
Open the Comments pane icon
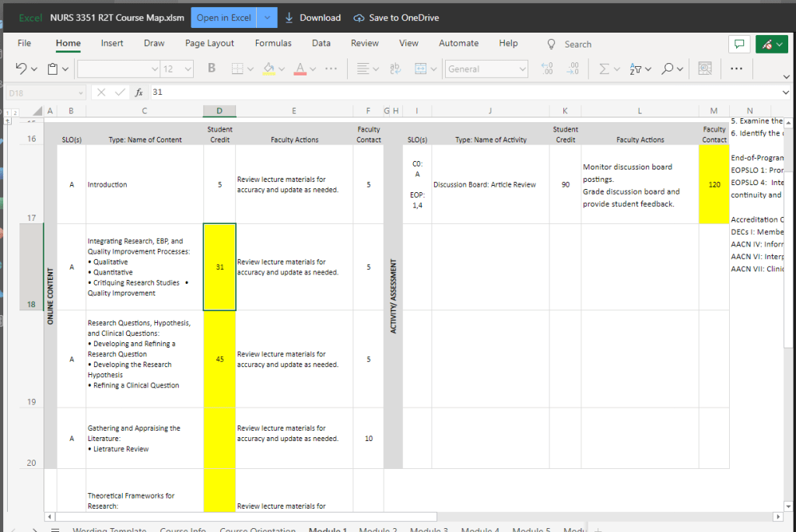(738, 44)
